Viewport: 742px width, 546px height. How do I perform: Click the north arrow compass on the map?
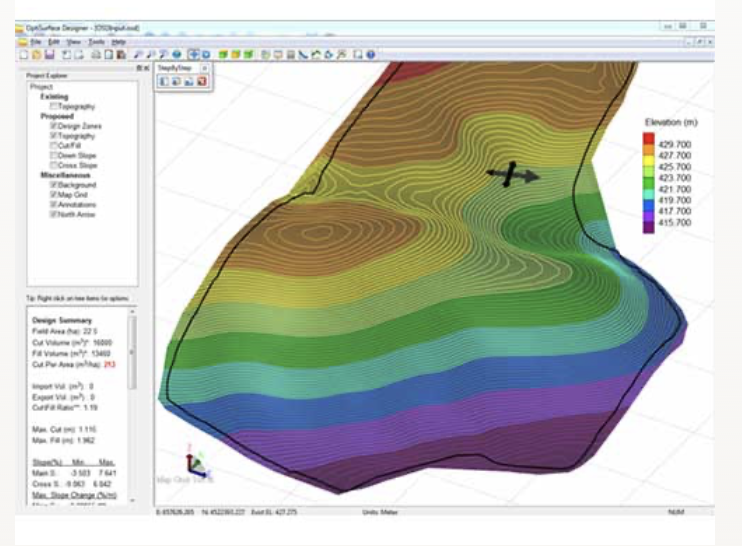(x=511, y=175)
